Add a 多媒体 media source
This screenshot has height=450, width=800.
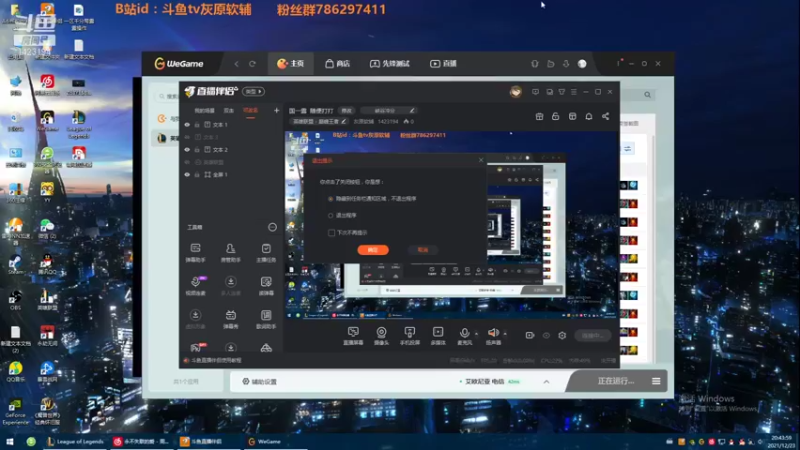click(x=438, y=336)
